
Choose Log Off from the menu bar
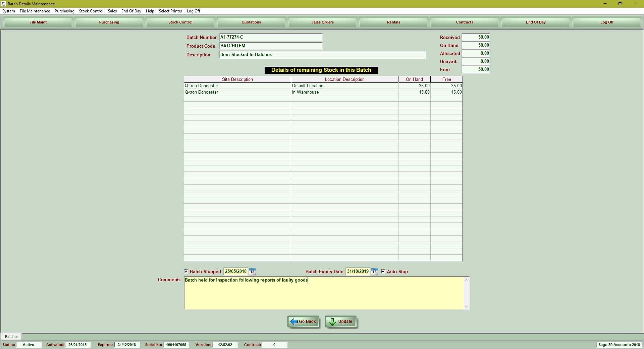click(194, 11)
